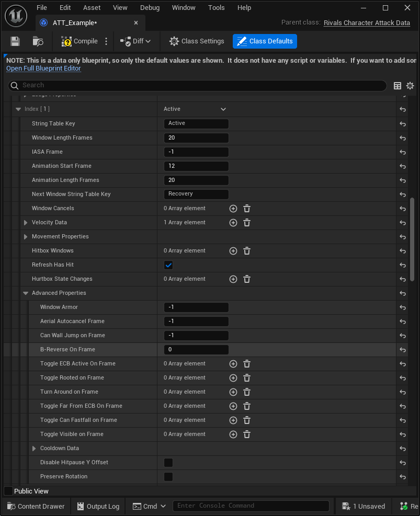Collapse Advanced Properties section

[x=26, y=293]
